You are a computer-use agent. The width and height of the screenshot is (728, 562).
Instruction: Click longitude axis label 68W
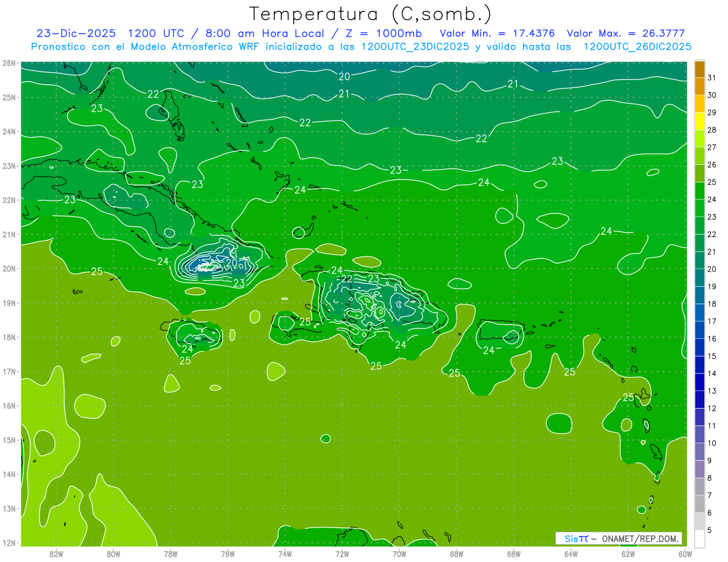tap(457, 554)
